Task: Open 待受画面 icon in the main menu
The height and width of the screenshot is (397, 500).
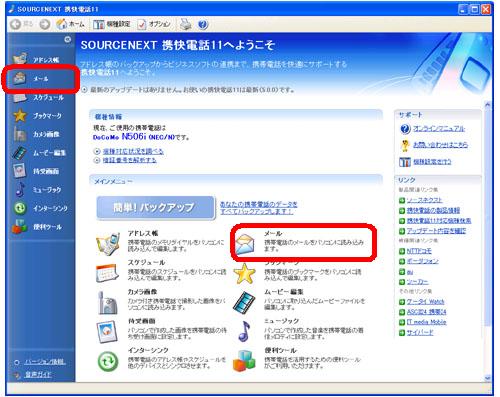Action: [107, 332]
